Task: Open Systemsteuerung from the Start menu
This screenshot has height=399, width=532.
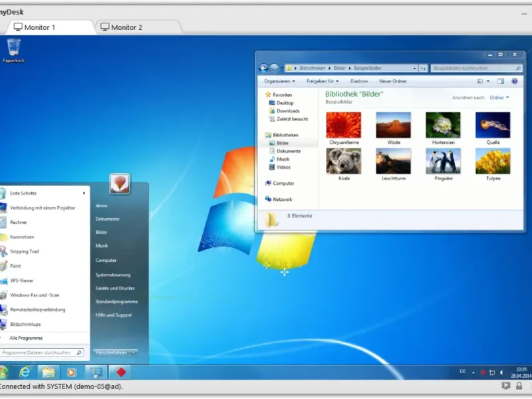Action: click(113, 275)
